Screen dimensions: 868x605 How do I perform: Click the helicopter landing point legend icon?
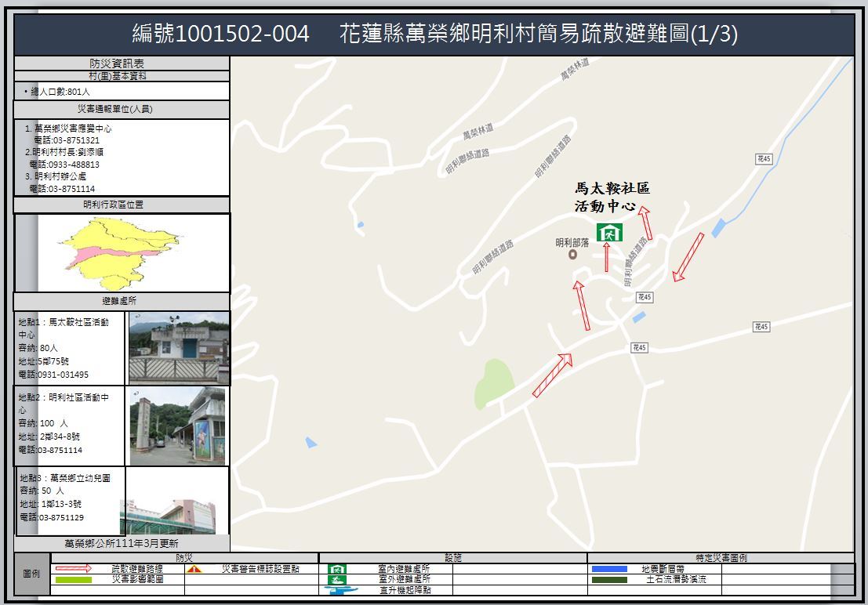pyautogui.click(x=338, y=590)
